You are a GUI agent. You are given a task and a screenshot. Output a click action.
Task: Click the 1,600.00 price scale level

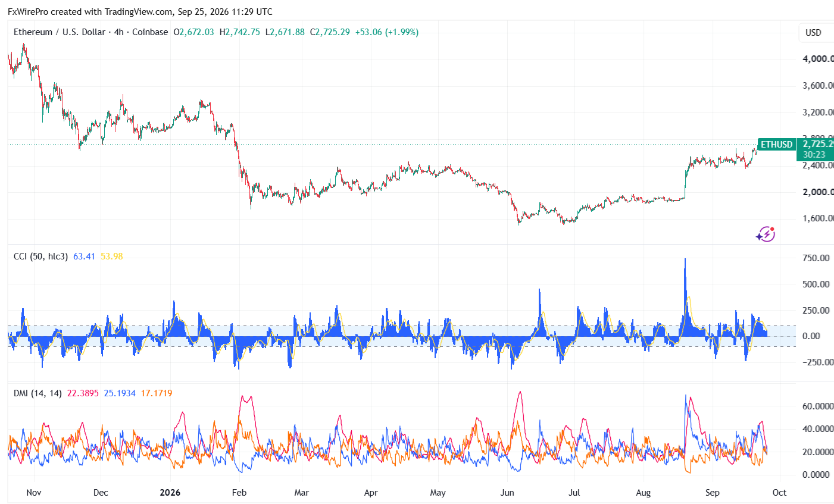tap(818, 218)
